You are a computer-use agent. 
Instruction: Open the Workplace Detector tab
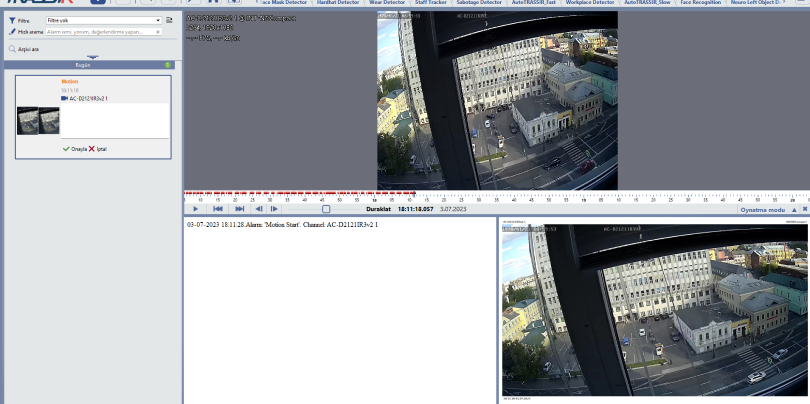tap(590, 3)
